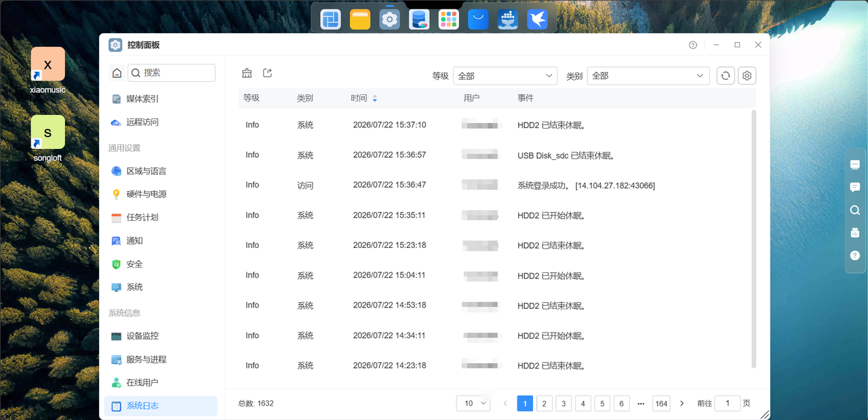Open 区域与语言 settings
The height and width of the screenshot is (420, 868).
tap(161, 171)
